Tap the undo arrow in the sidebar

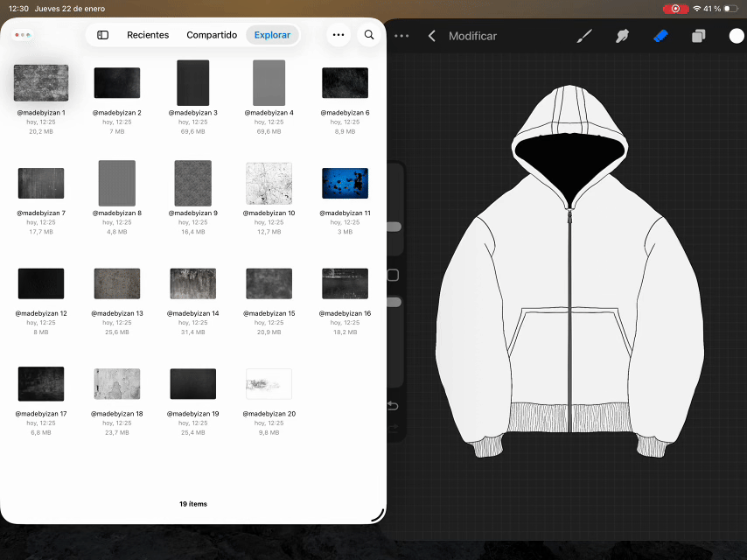point(393,406)
